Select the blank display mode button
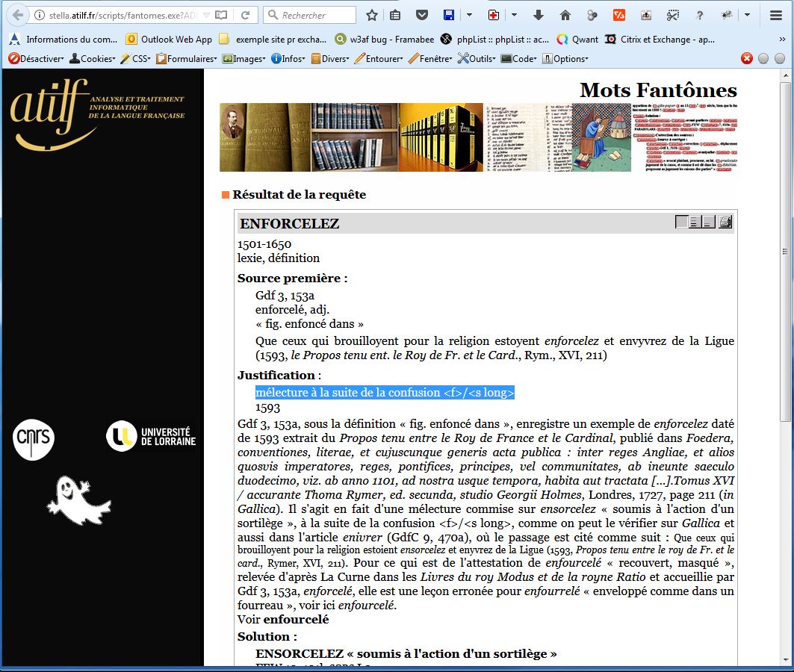 681,222
